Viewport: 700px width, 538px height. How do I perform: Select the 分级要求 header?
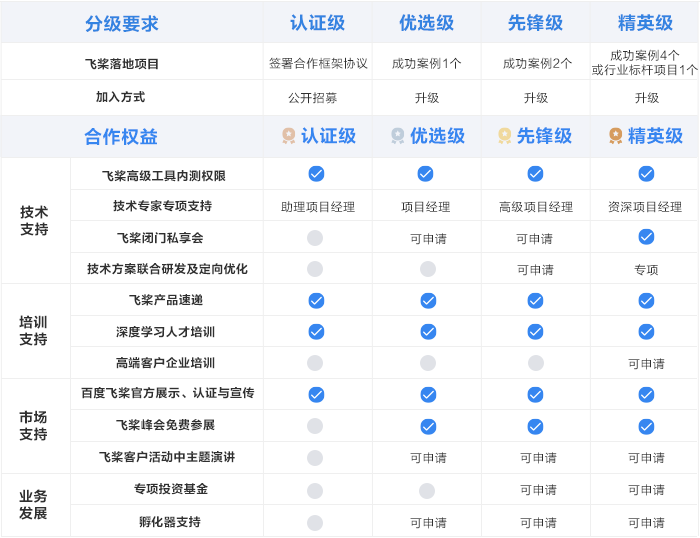pyautogui.click(x=122, y=24)
